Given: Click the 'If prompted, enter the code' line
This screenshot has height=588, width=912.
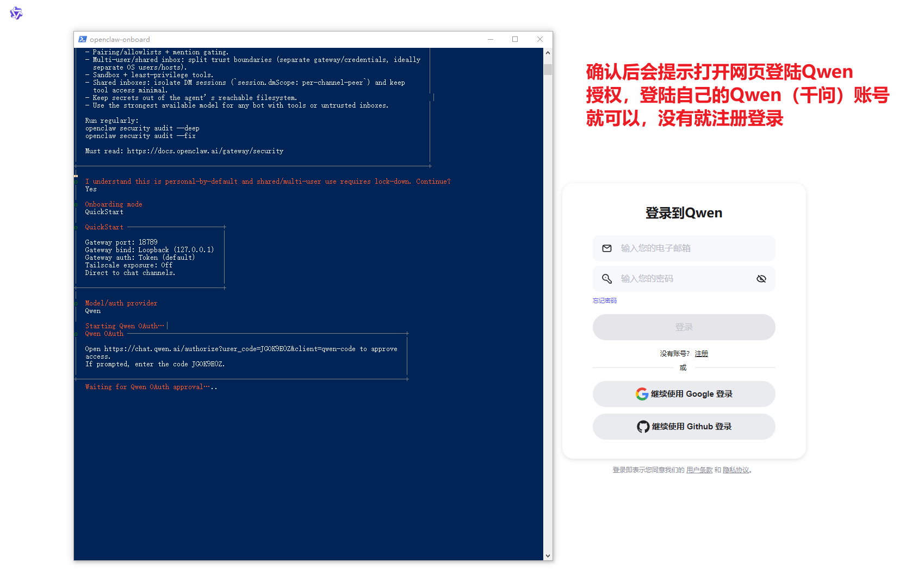Looking at the screenshot, I should click(x=155, y=364).
